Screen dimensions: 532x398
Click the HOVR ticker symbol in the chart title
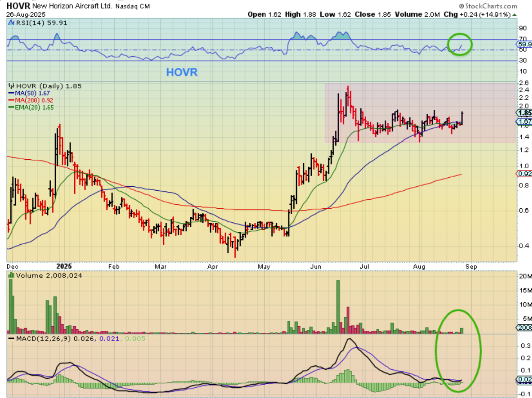pos(18,6)
